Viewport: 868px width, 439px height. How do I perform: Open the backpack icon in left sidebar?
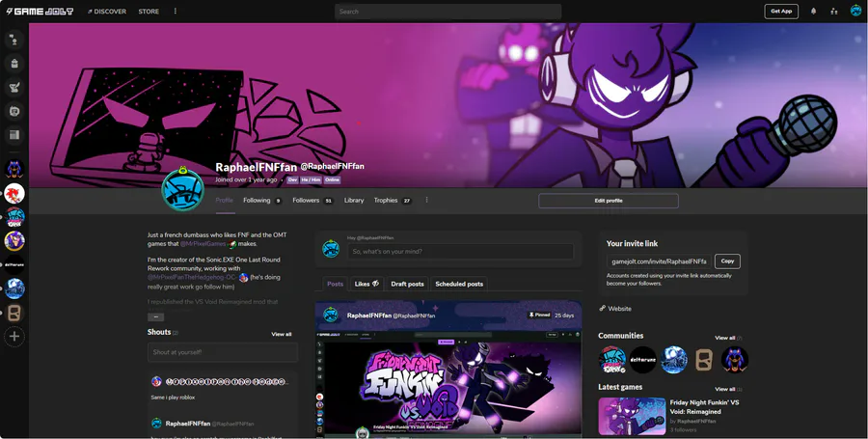pos(14,64)
